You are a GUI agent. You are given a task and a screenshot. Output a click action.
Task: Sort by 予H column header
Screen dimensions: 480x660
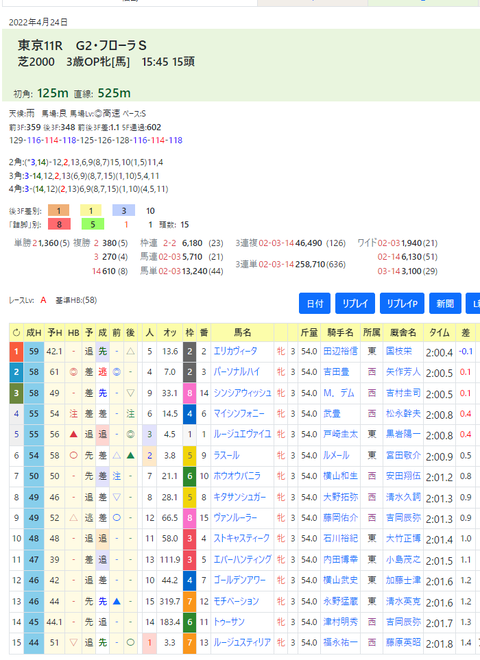[x=54, y=333]
